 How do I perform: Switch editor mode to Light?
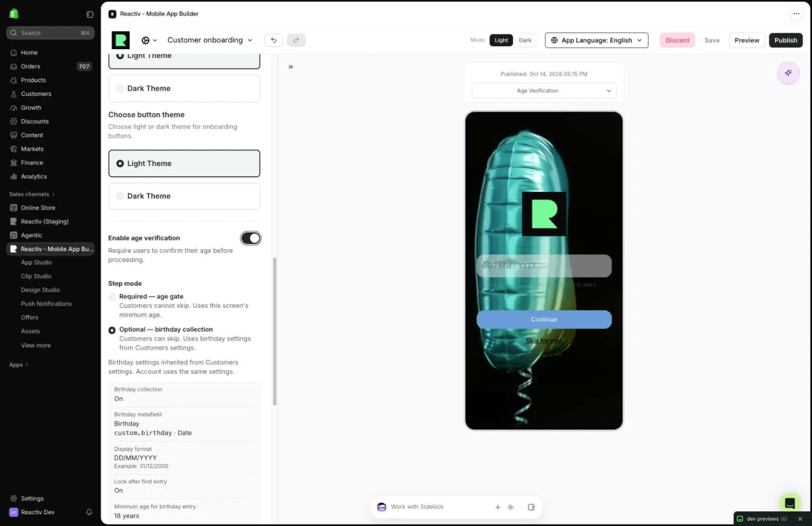[x=501, y=40]
